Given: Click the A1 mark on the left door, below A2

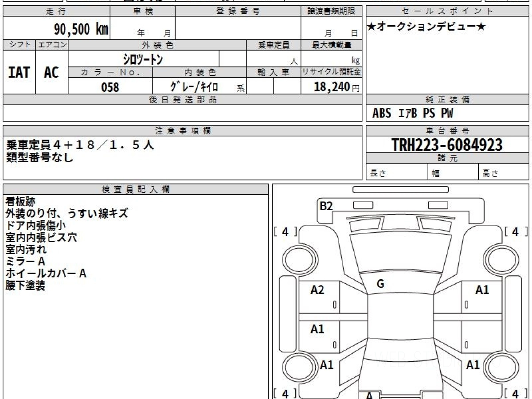Looking at the screenshot, I should click(317, 329).
